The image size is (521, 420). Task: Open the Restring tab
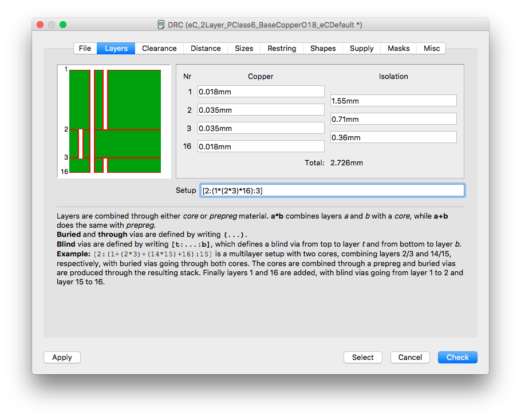[282, 49]
